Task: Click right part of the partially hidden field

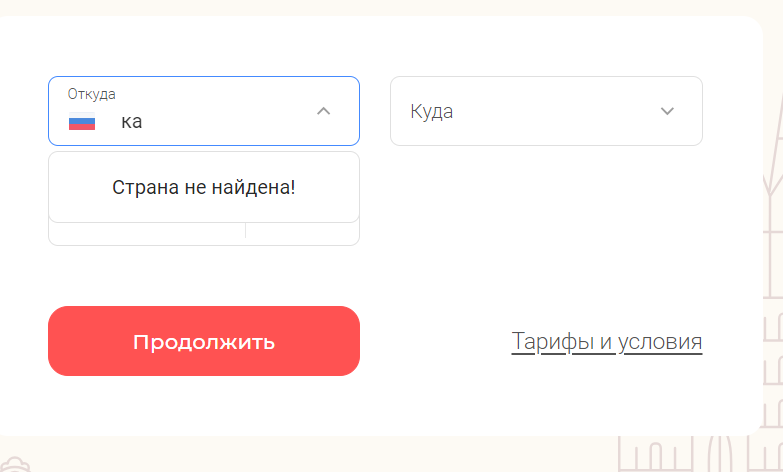Action: (x=302, y=233)
